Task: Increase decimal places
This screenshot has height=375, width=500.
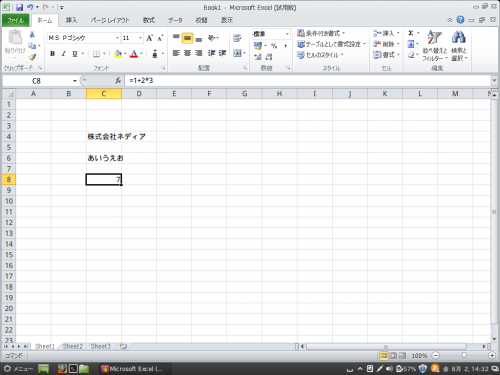Action: 258,57
